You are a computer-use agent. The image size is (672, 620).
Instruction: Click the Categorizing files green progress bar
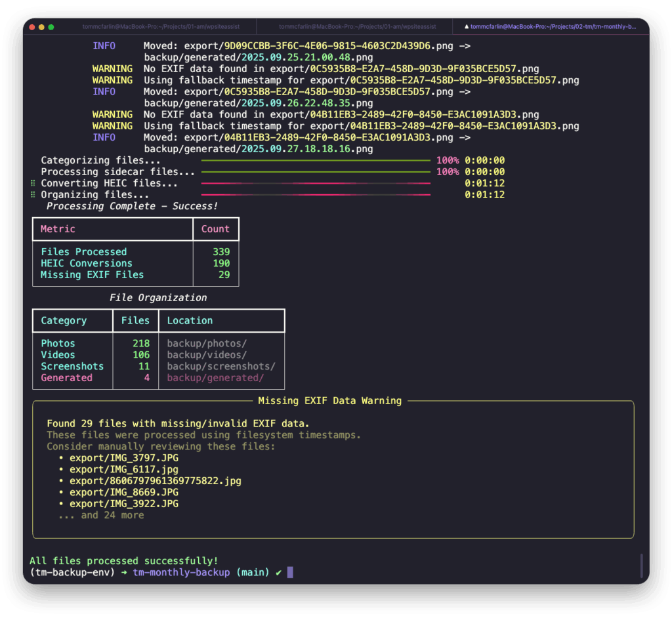(315, 161)
